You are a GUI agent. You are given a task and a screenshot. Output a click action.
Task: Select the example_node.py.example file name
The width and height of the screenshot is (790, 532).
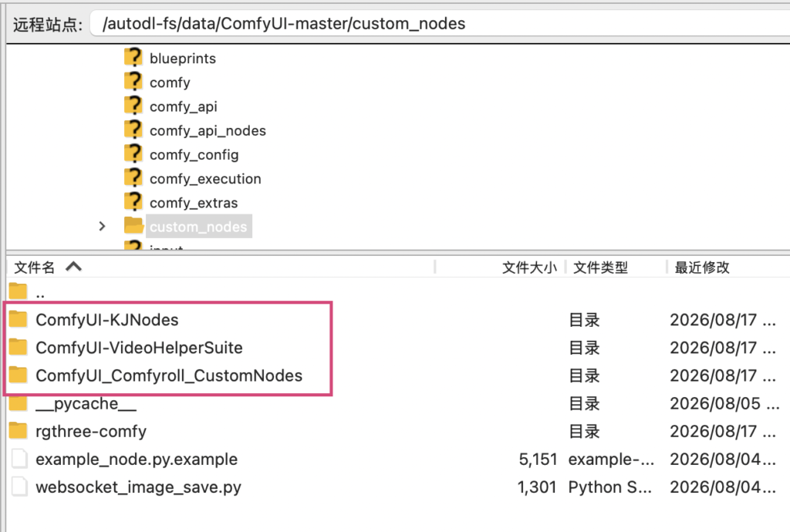click(x=137, y=459)
